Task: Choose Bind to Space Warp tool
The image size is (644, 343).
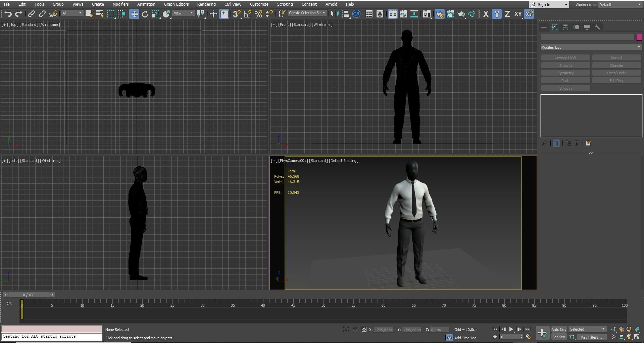Action: click(53, 14)
